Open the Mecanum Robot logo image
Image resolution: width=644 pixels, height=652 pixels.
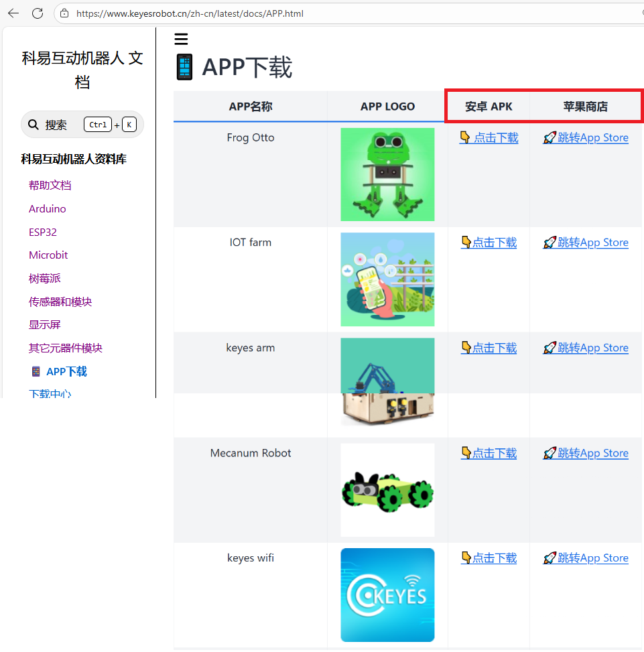pyautogui.click(x=387, y=490)
